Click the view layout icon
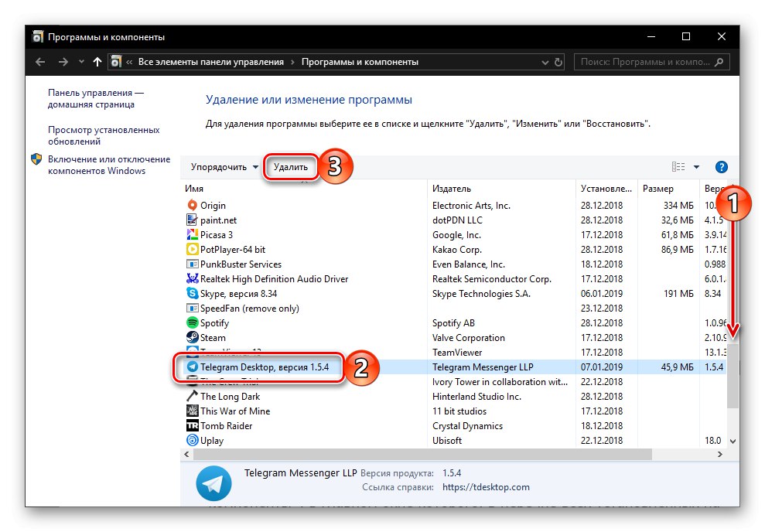Viewport: 765px width, 532px height. coord(678,167)
